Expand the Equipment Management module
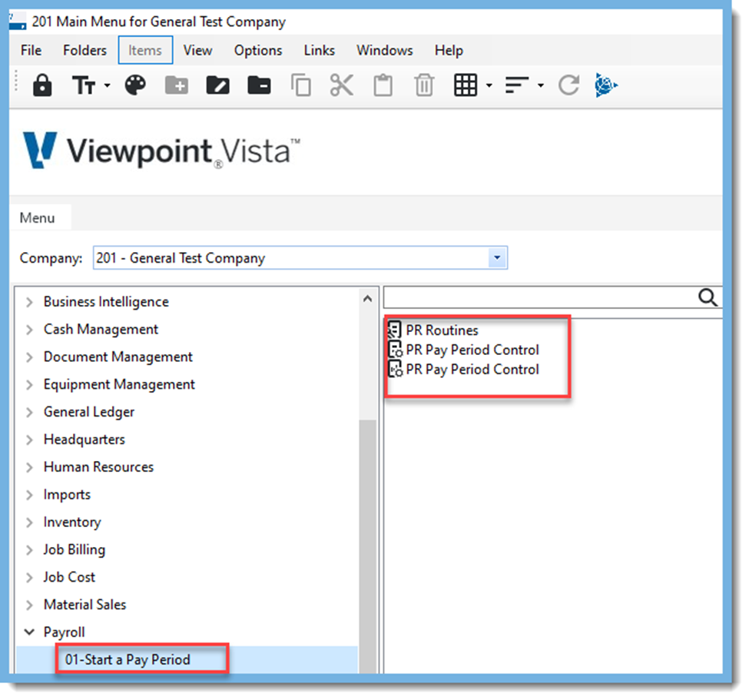 (29, 385)
